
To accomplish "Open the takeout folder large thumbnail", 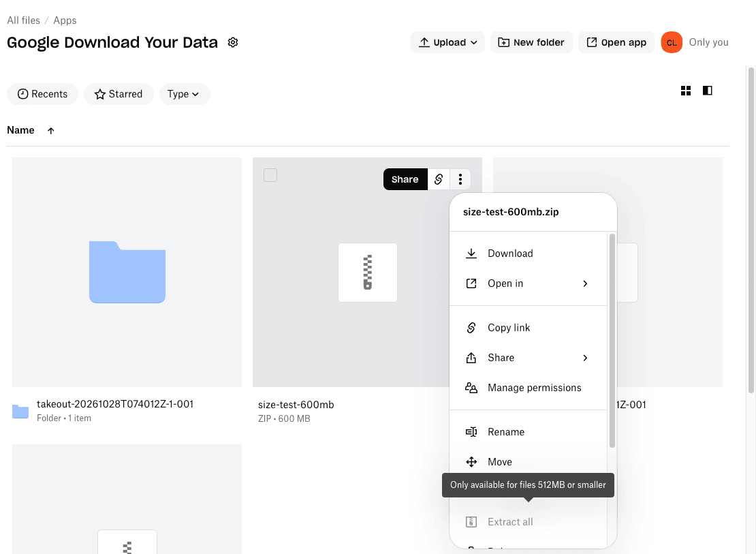I will click(x=127, y=272).
